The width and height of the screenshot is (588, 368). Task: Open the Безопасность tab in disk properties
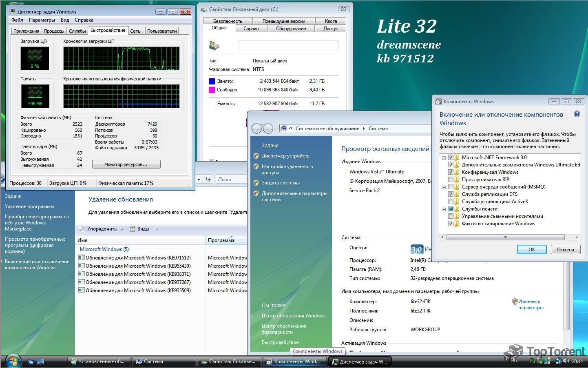228,21
